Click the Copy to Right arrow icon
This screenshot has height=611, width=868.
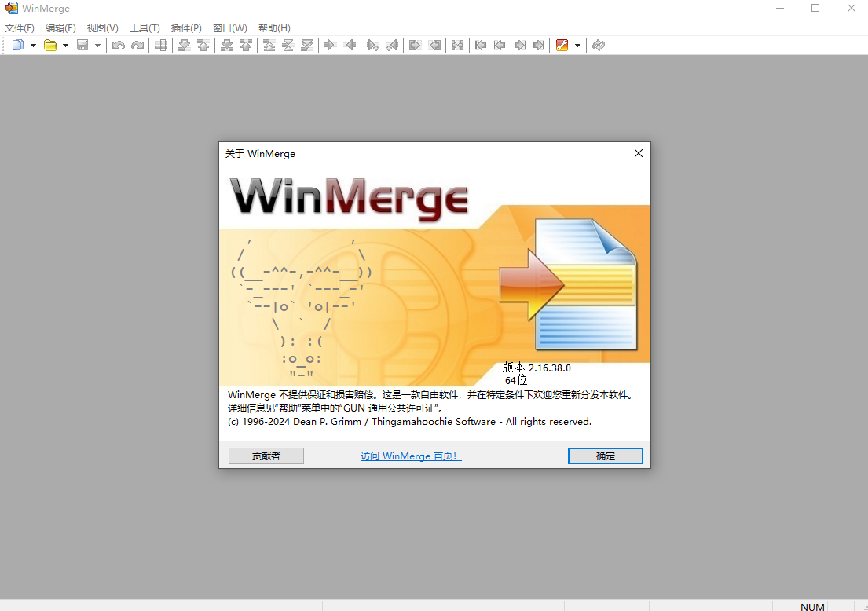330,46
